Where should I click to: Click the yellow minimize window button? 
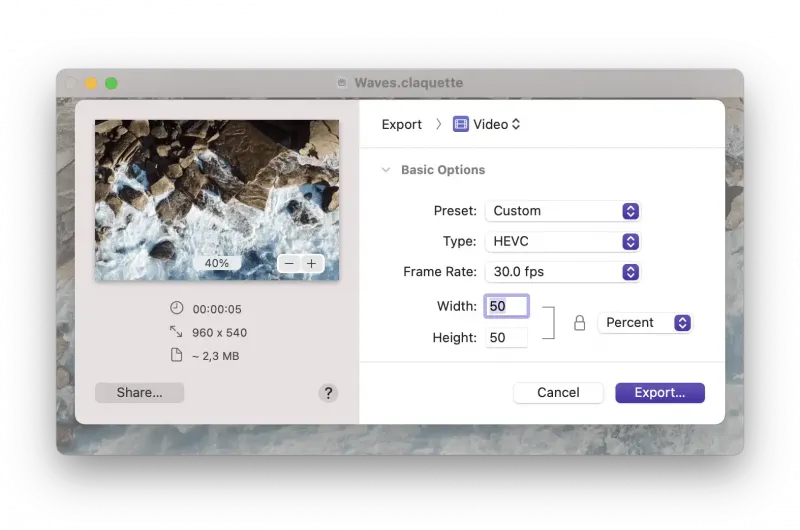[x=91, y=83]
